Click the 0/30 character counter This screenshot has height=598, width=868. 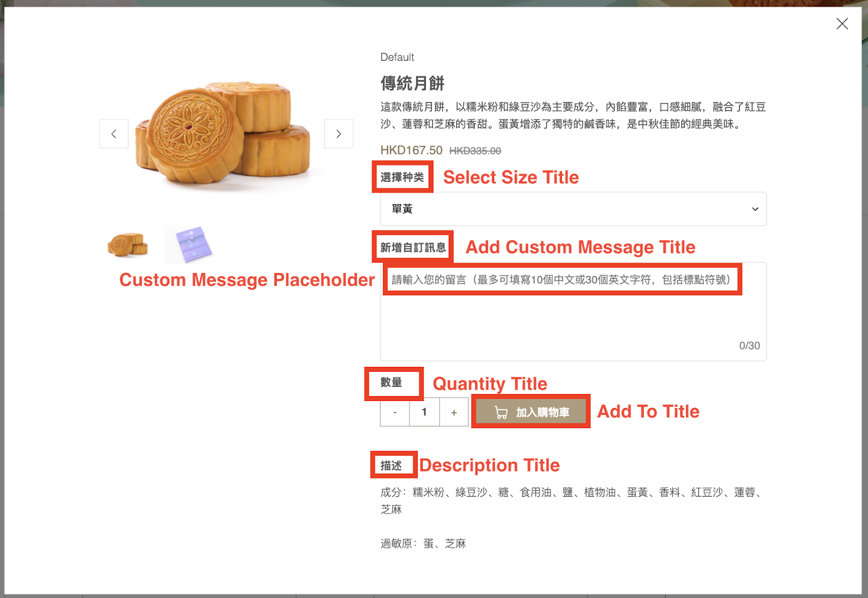tap(749, 346)
